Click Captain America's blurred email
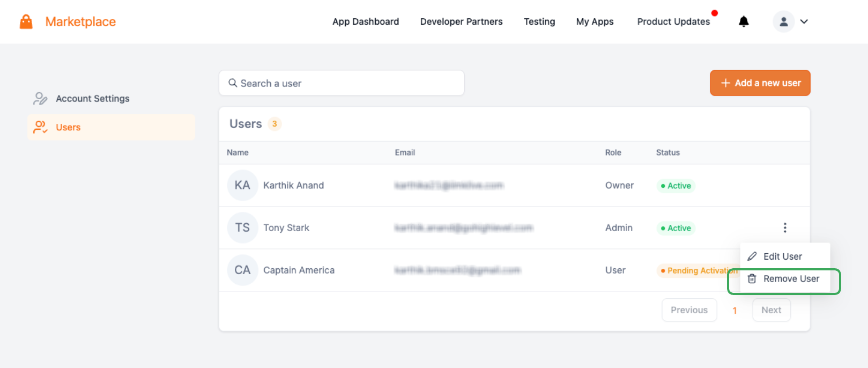The image size is (868, 368). 457,270
